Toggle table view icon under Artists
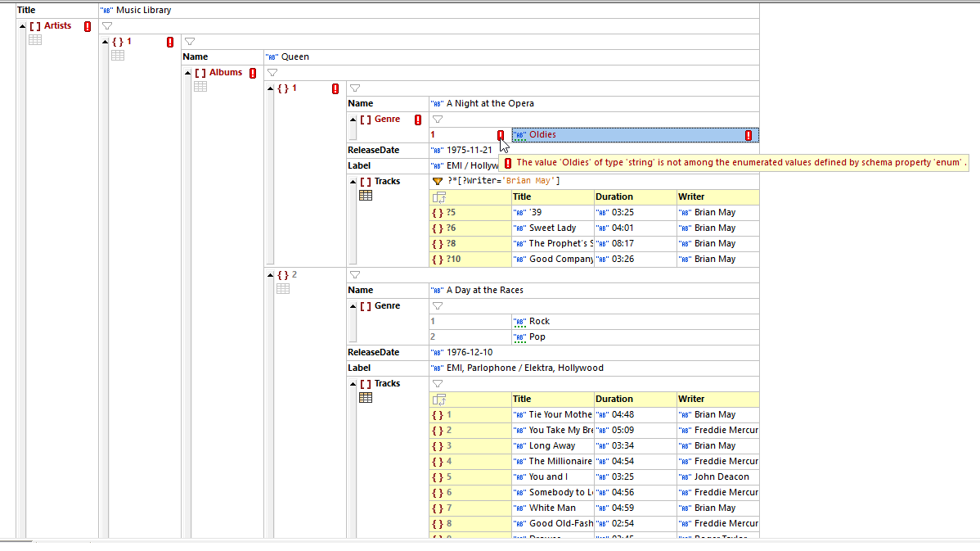The image size is (980, 551). click(x=36, y=40)
